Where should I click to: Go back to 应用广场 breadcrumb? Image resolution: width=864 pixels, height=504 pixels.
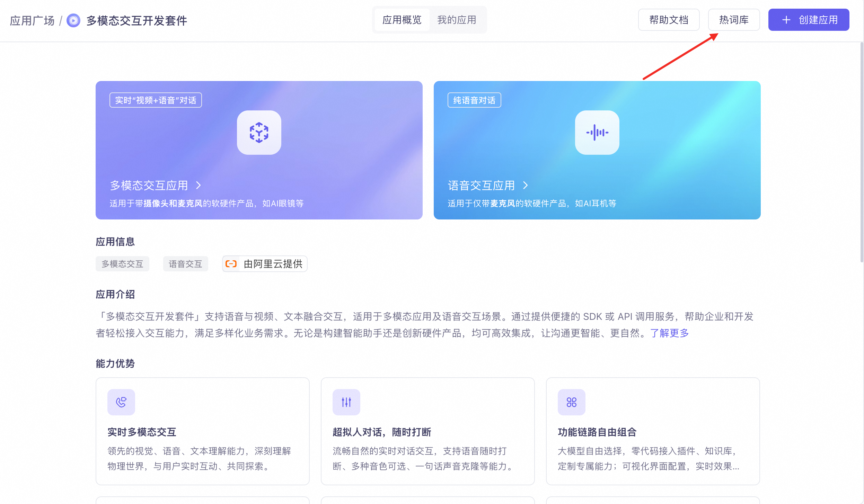[x=32, y=20]
